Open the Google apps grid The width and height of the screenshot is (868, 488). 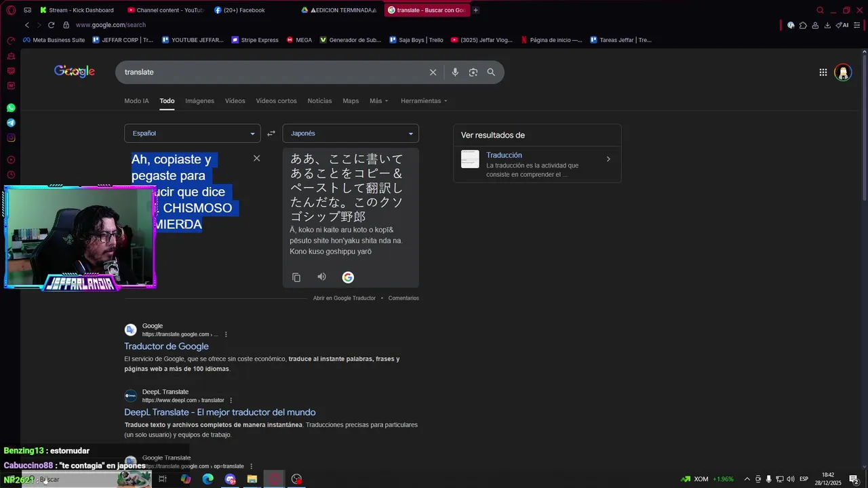pos(823,73)
